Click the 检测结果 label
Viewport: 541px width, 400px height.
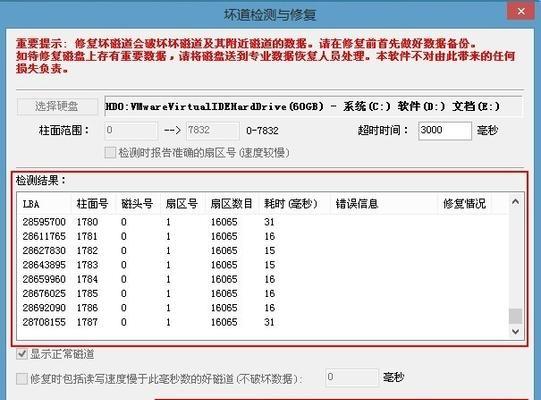[x=41, y=180]
